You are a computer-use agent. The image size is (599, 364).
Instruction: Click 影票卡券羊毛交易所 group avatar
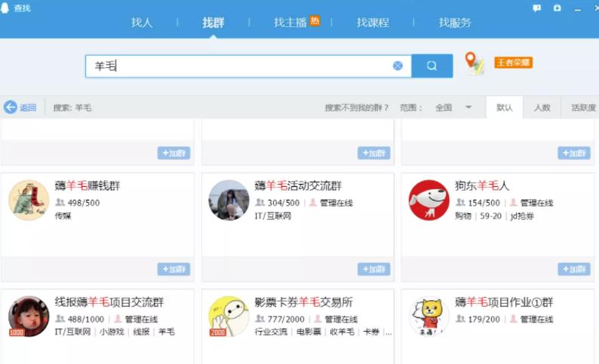[x=229, y=316]
